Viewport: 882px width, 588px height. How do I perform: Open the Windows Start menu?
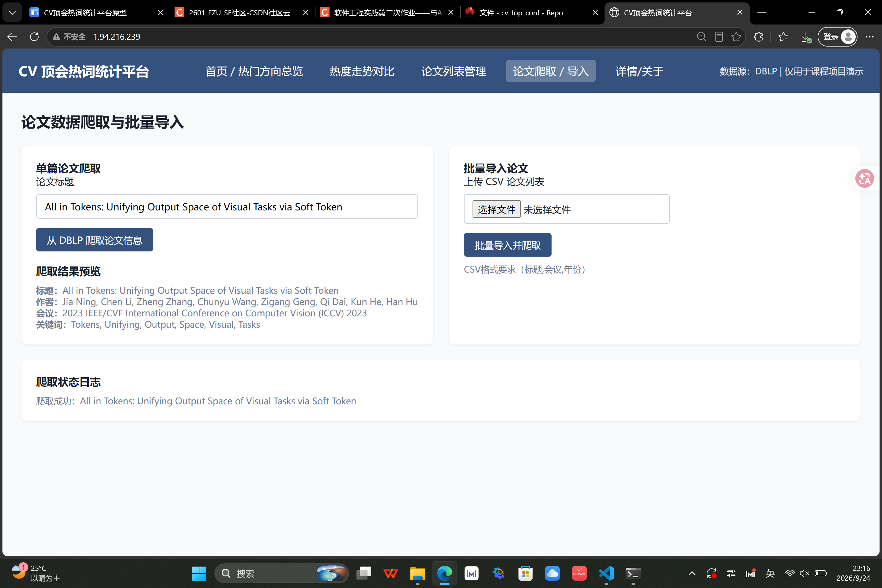[x=199, y=573]
